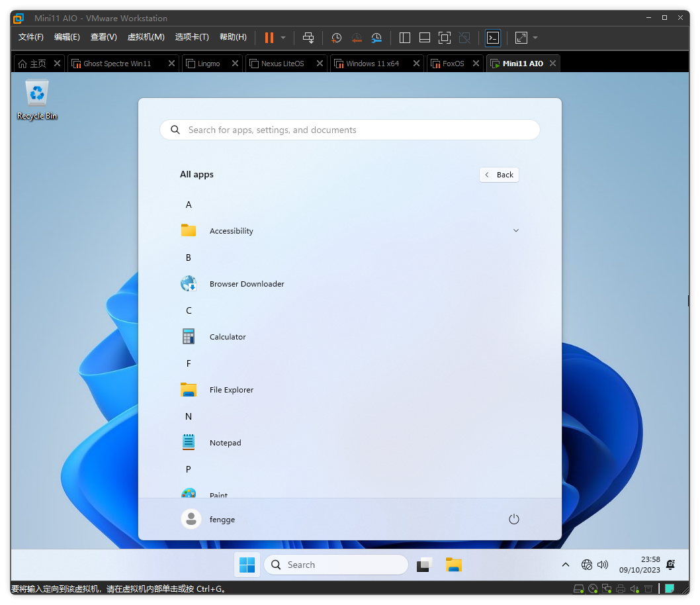This screenshot has height=605, width=700.
Task: Open the 编辑(E) menu
Action: [x=67, y=37]
